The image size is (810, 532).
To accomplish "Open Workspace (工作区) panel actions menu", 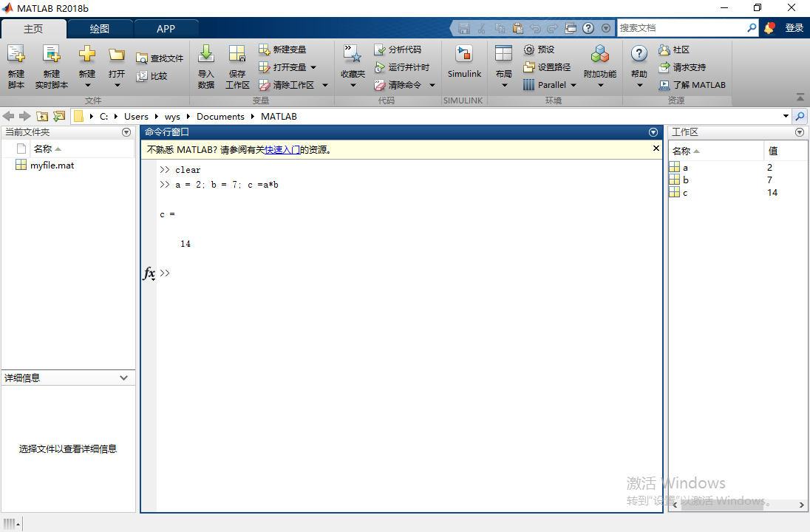I will [800, 132].
